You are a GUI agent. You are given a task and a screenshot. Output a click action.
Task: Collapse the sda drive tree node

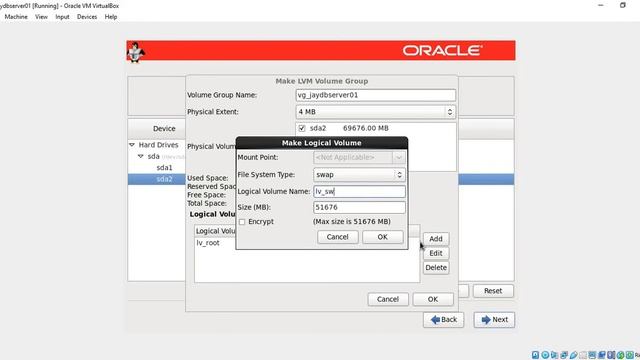point(140,156)
